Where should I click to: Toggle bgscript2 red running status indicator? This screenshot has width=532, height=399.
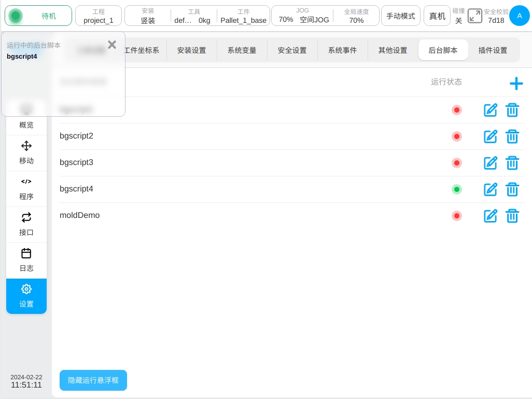coord(457,136)
